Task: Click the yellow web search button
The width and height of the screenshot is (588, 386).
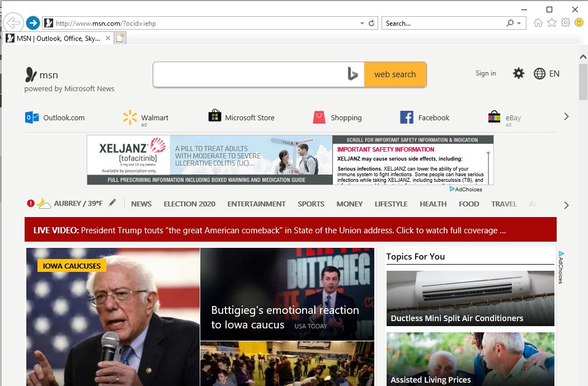Action: coord(395,74)
